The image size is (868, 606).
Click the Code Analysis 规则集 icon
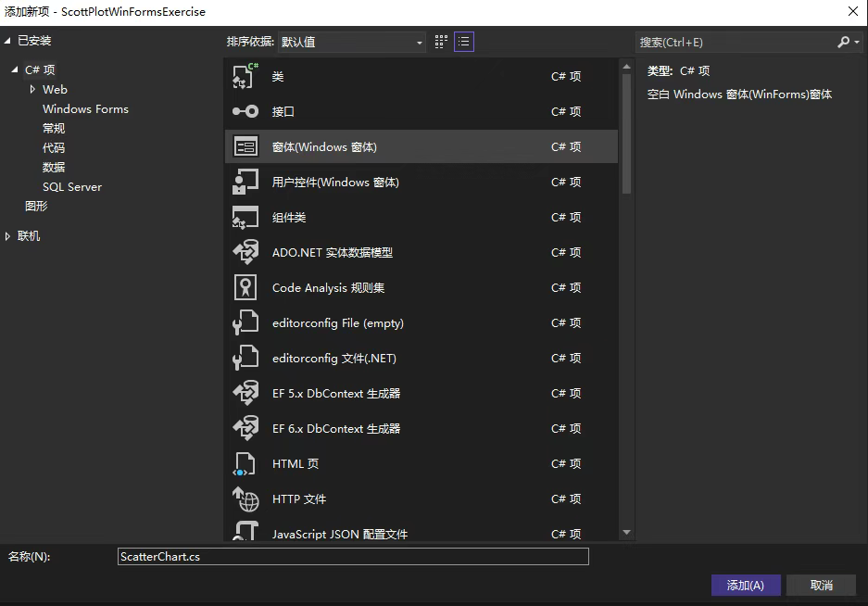point(245,287)
